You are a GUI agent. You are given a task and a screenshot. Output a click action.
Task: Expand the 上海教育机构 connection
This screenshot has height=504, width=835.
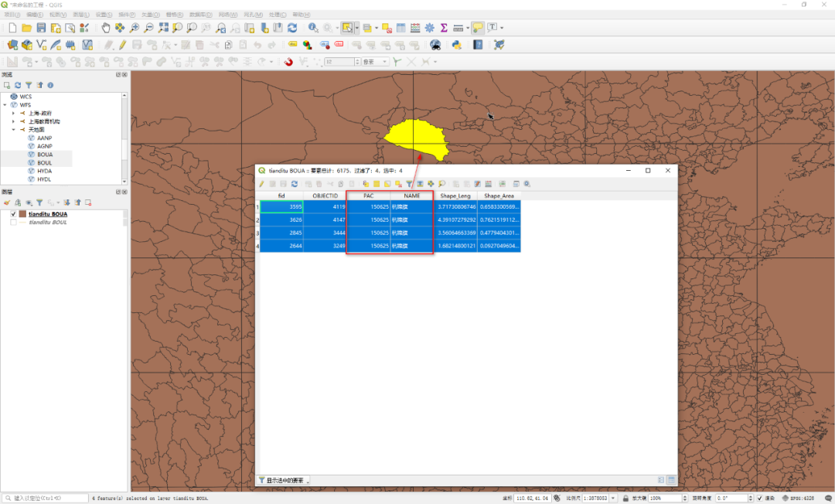coord(14,121)
